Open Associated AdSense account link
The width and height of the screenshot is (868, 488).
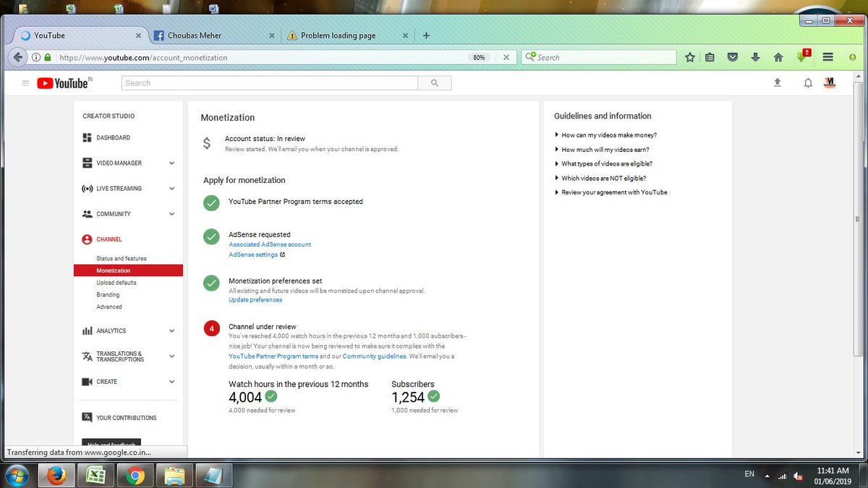(x=270, y=244)
